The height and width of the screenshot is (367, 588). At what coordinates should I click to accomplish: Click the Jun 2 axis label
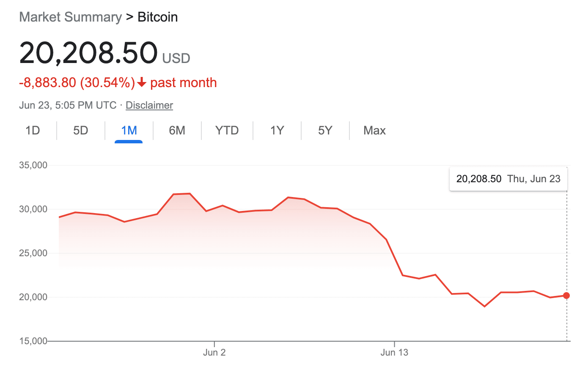pyautogui.click(x=214, y=353)
